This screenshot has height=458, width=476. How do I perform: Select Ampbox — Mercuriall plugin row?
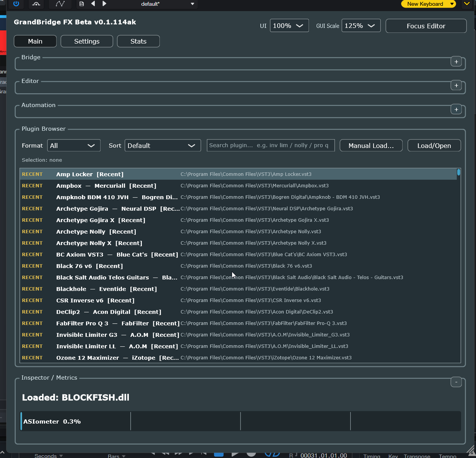[x=238, y=185]
